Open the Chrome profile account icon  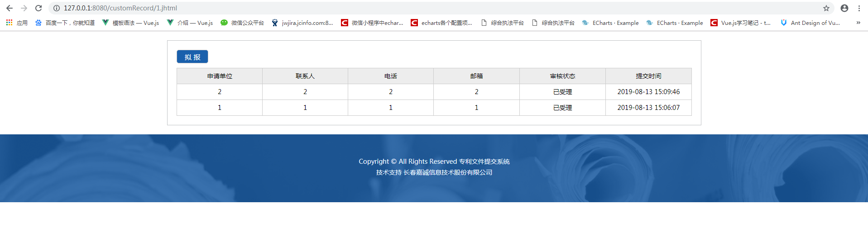coord(844,8)
